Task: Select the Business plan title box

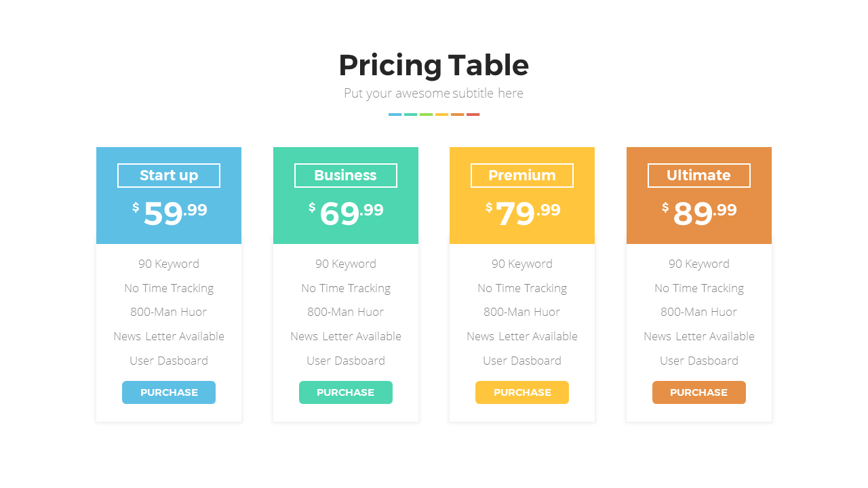Action: (346, 176)
